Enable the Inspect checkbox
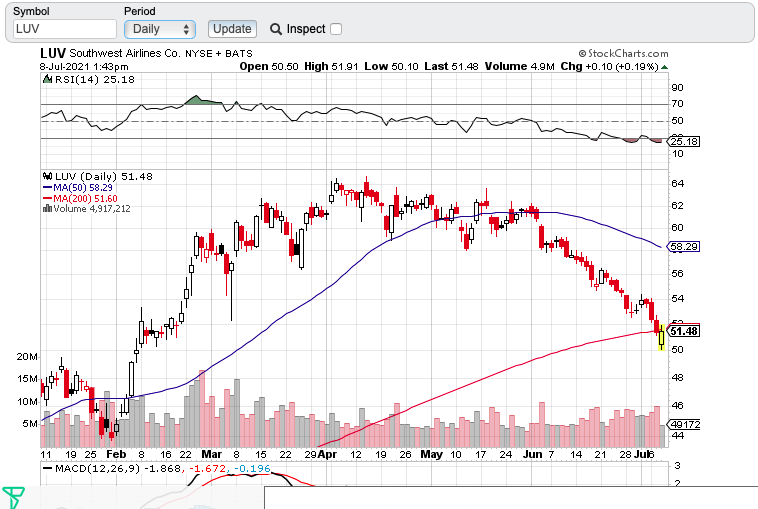 tap(336, 29)
